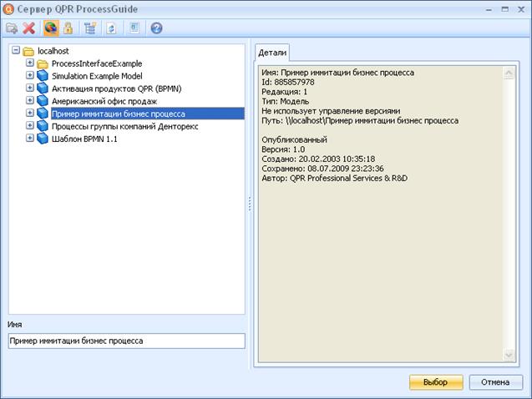The height and width of the screenshot is (399, 532).
Task: Click the ProcessInterfaceExample folder icon
Action: (x=43, y=63)
